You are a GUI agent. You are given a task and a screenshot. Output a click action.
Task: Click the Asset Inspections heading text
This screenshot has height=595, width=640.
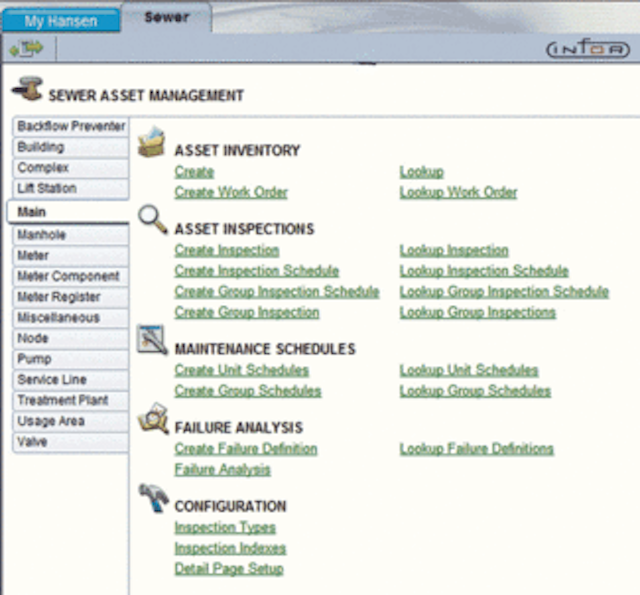[244, 229]
